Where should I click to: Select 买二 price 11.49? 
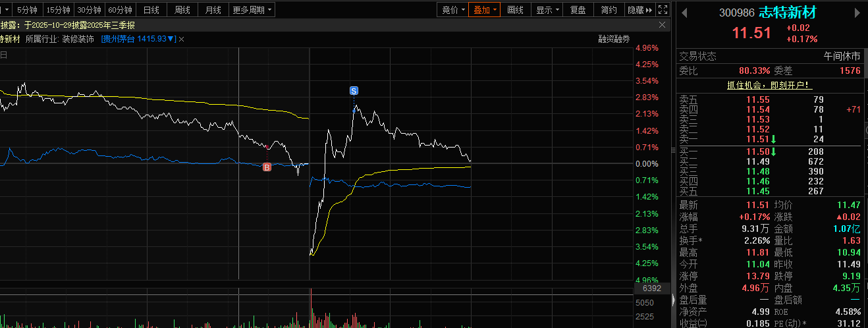coord(757,161)
